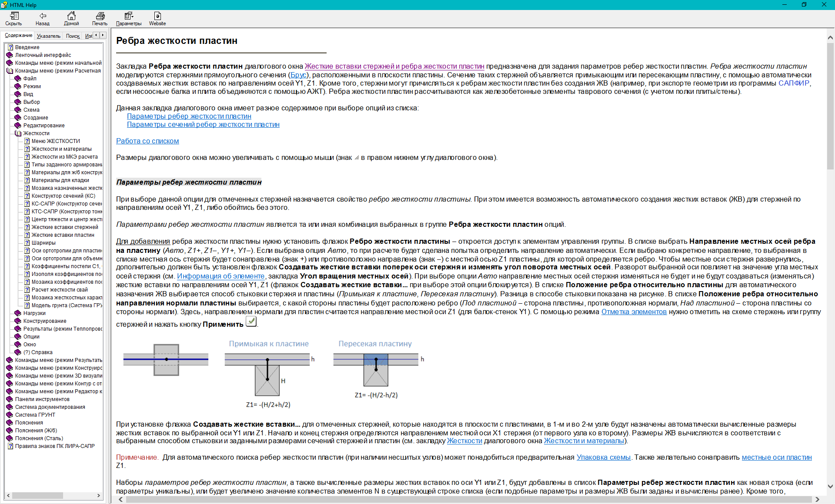835x504 pixels.
Task: Click the content vertical scrollbar down arrow
Action: click(830, 487)
